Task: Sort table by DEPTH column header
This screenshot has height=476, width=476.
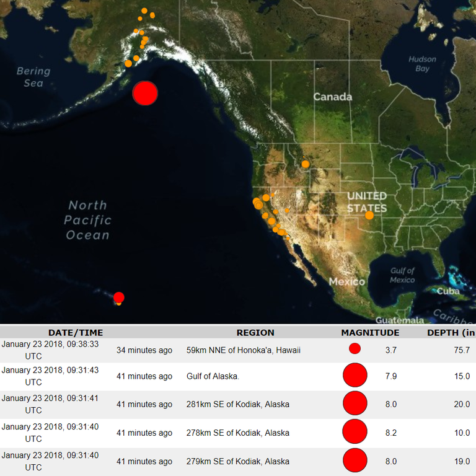Action: (x=451, y=333)
